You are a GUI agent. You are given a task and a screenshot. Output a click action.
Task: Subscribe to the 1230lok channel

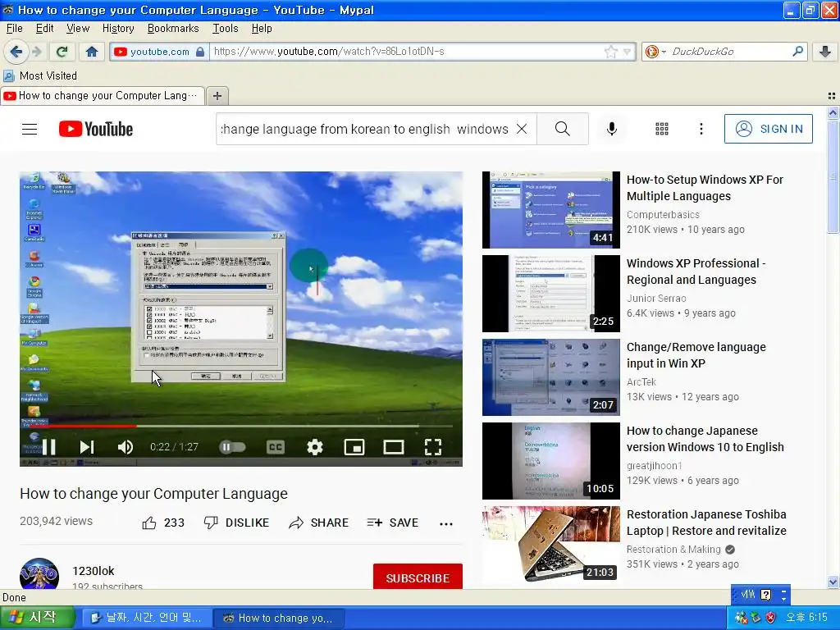(418, 577)
